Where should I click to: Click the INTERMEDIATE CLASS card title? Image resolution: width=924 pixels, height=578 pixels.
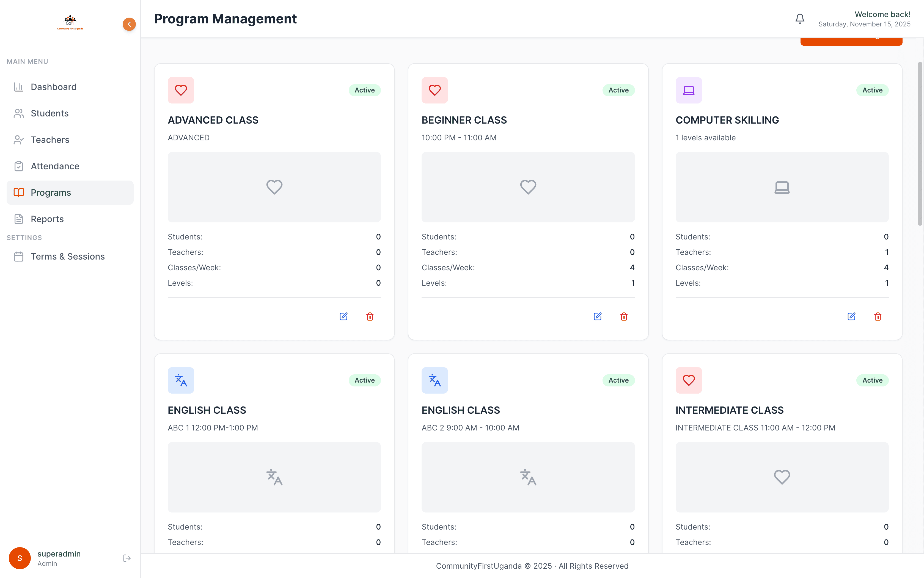(730, 410)
